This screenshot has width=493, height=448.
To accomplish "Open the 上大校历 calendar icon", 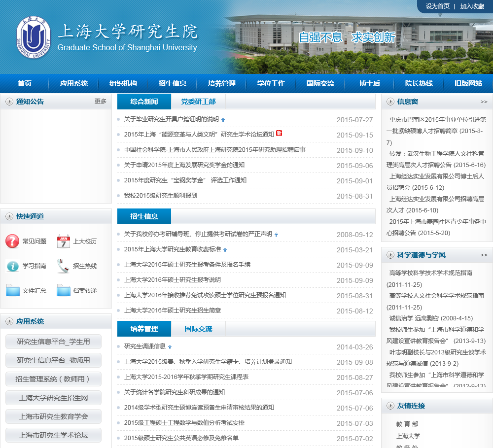I will coord(63,241).
